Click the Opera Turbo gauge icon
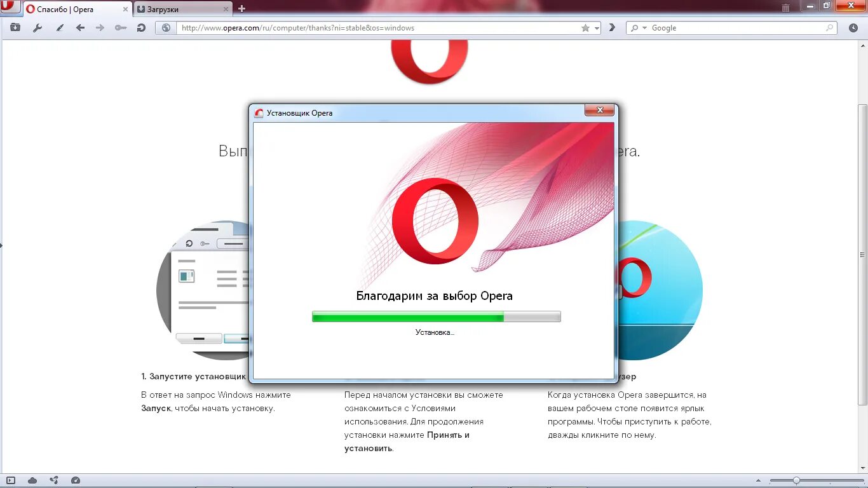This screenshot has width=868, height=488. pyautogui.click(x=76, y=481)
